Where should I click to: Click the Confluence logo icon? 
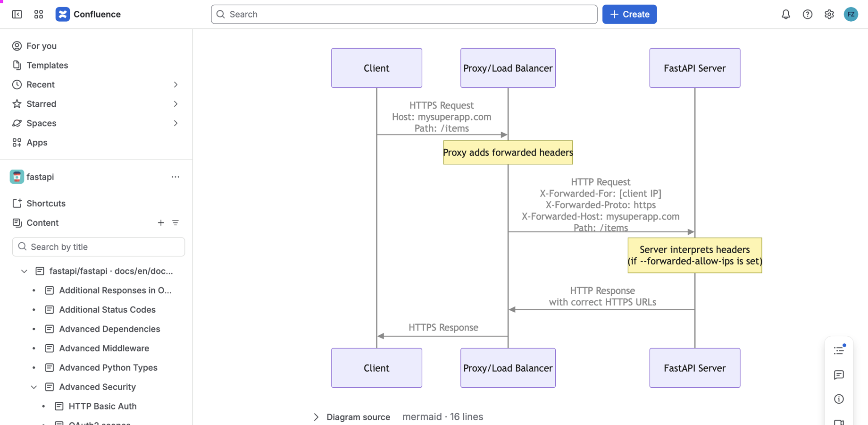coord(63,14)
